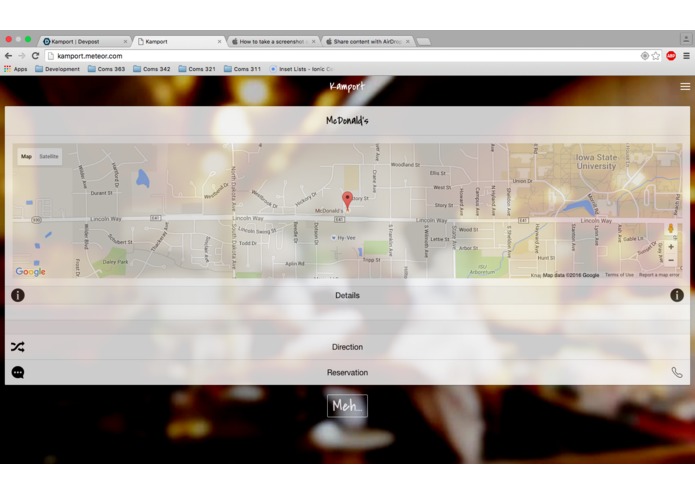Screen dimensions: 695x494
Task: Open the Reservation row
Action: [348, 373]
